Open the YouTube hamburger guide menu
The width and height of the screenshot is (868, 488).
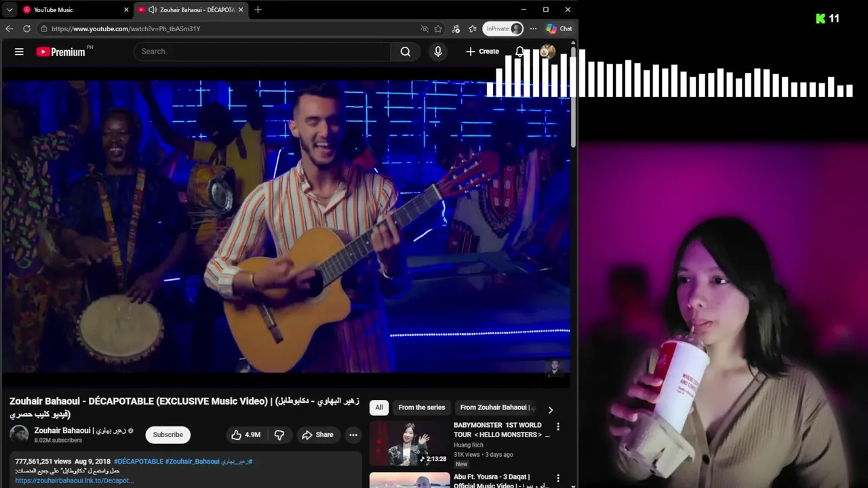click(x=19, y=52)
